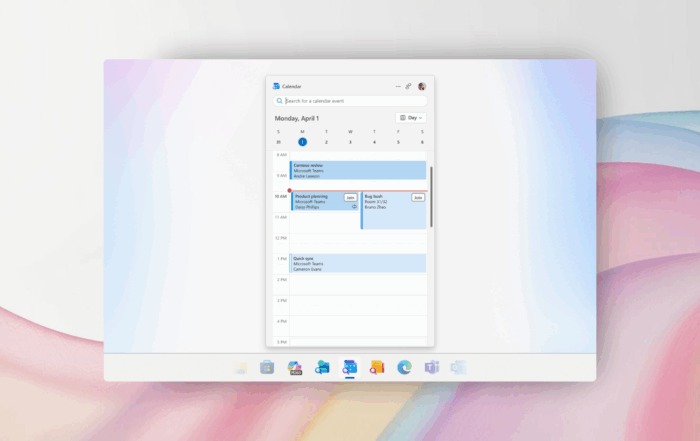Select Thursday 4 in week strip

click(x=374, y=142)
